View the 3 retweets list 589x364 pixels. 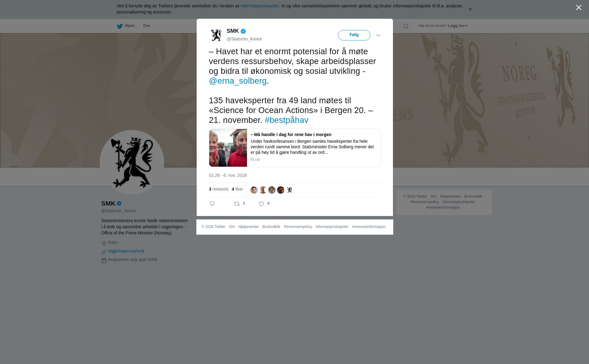[x=219, y=189]
